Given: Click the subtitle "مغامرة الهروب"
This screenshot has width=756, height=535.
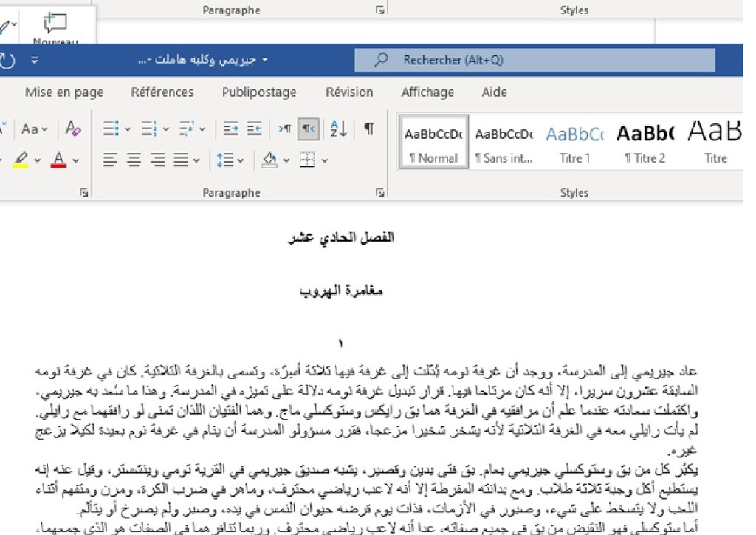Looking at the screenshot, I should tap(341, 291).
